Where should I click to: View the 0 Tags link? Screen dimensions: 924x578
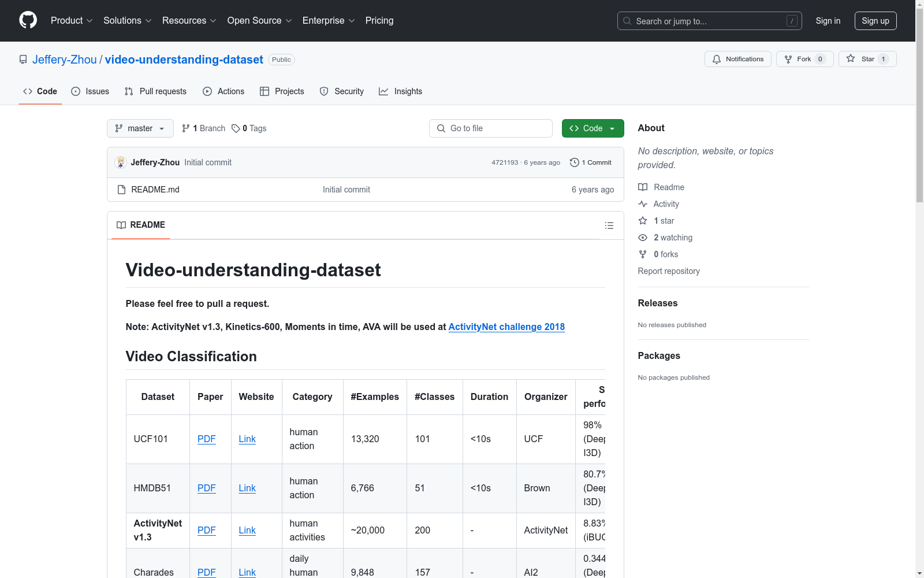(249, 128)
